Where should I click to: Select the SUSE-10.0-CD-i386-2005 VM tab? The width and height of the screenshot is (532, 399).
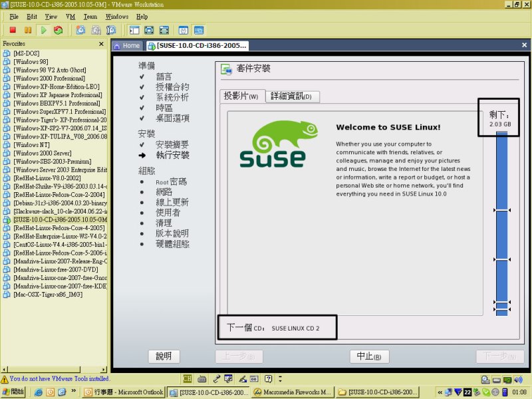[x=198, y=46]
